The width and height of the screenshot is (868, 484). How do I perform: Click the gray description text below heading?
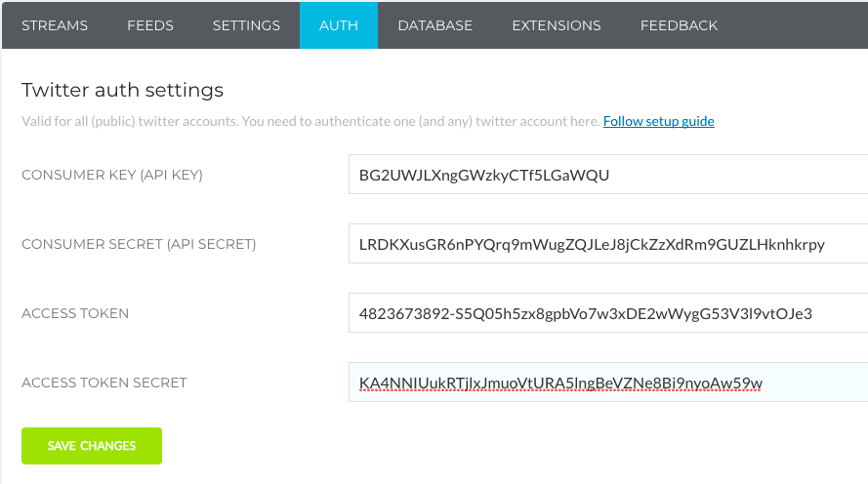tap(310, 121)
